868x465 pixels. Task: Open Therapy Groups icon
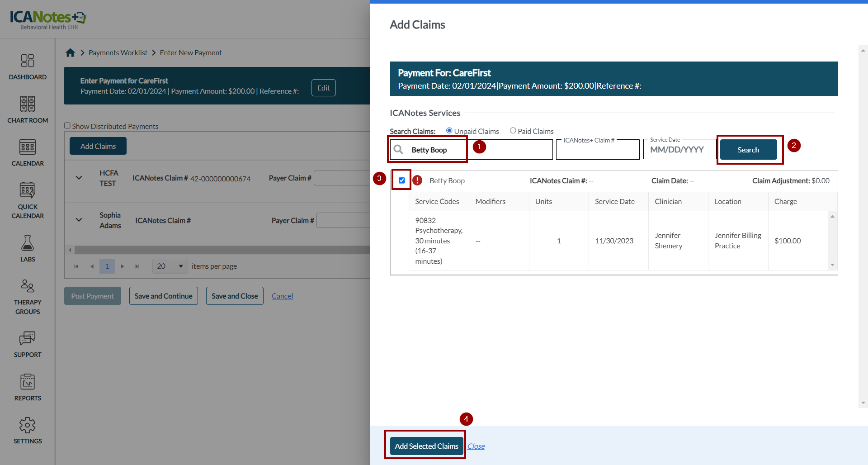point(28,286)
